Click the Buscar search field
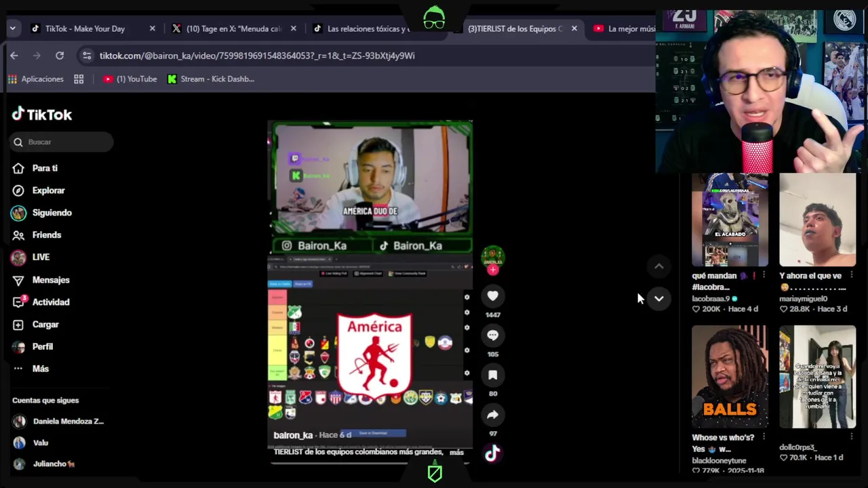This screenshot has height=488, width=868. 62,142
